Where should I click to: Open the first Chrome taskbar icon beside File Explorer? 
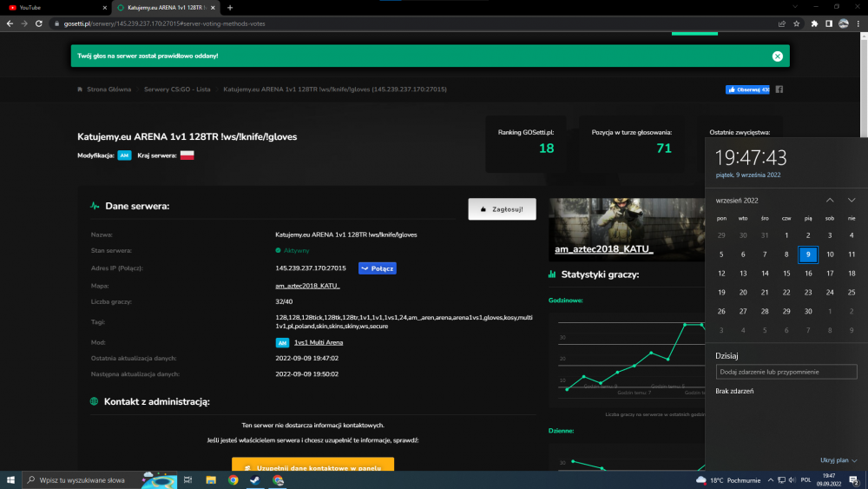click(233, 480)
